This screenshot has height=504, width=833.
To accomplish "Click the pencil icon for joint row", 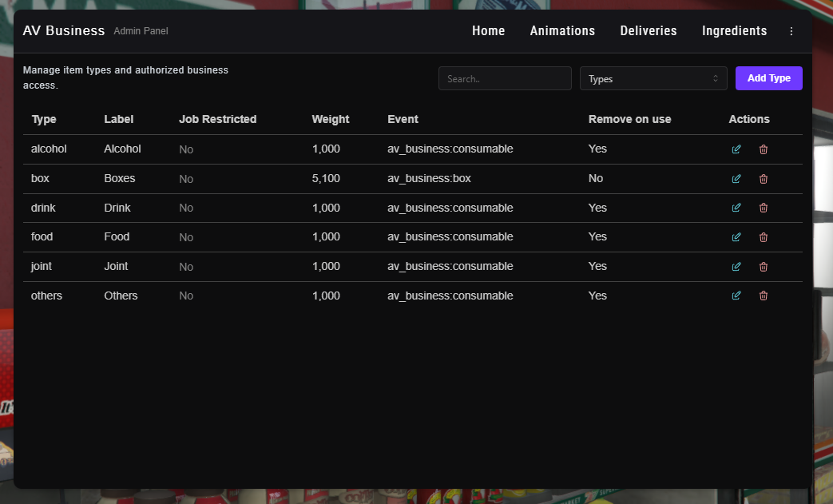I will pyautogui.click(x=736, y=267).
